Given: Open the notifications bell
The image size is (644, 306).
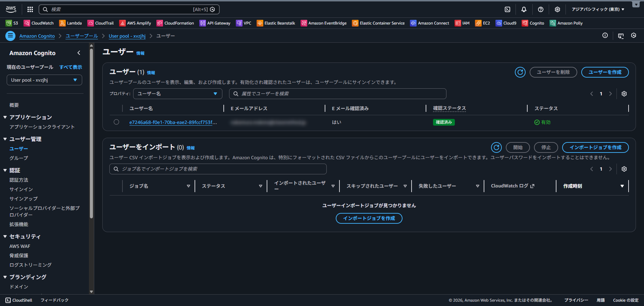Looking at the screenshot, I should point(524,9).
